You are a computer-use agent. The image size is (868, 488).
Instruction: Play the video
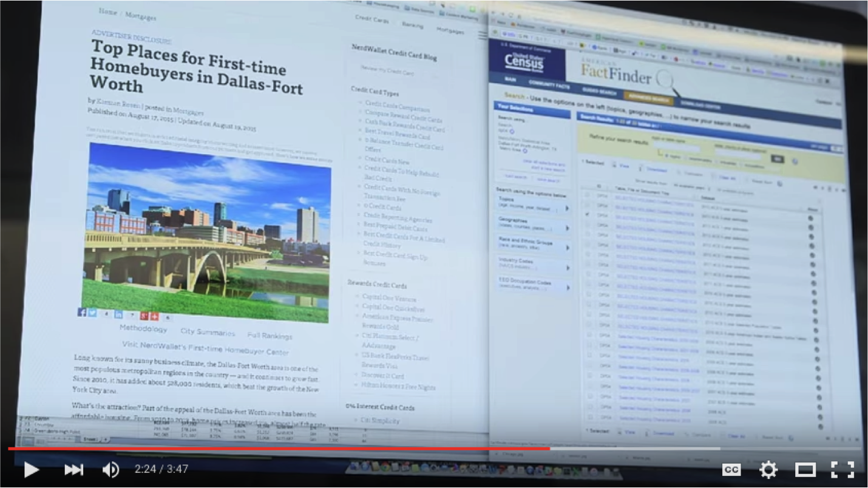click(31, 469)
